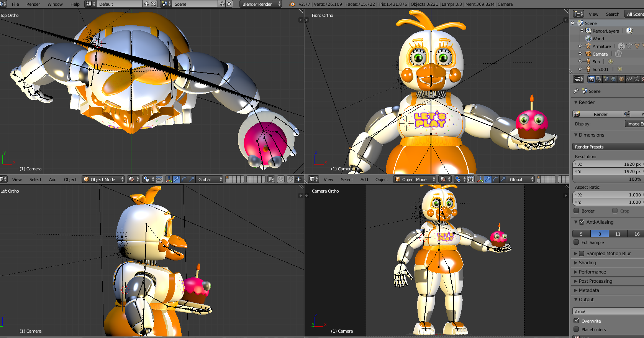Select scale manipulator in top-left viewport
Viewport: 644px width, 338px height.
192,179
